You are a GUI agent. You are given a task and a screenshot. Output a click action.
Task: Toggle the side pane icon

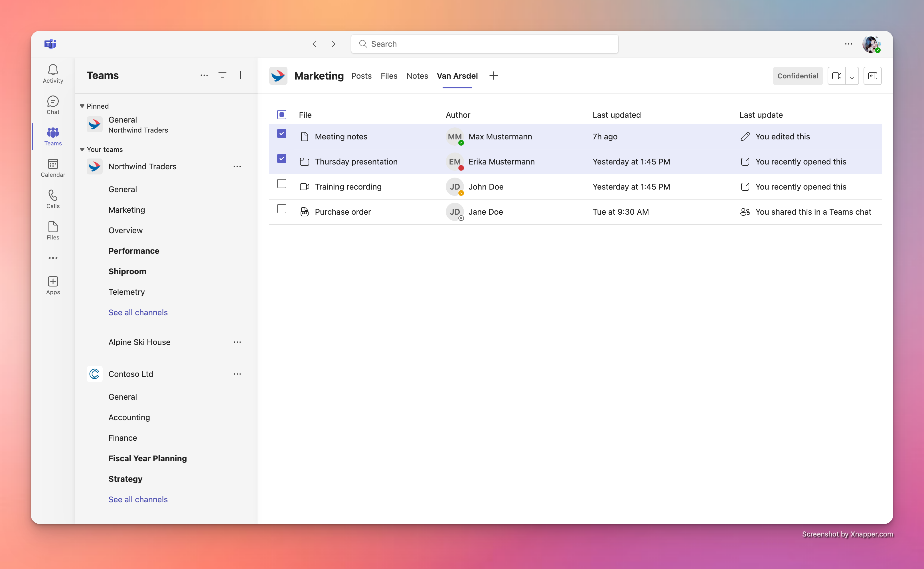pos(872,76)
